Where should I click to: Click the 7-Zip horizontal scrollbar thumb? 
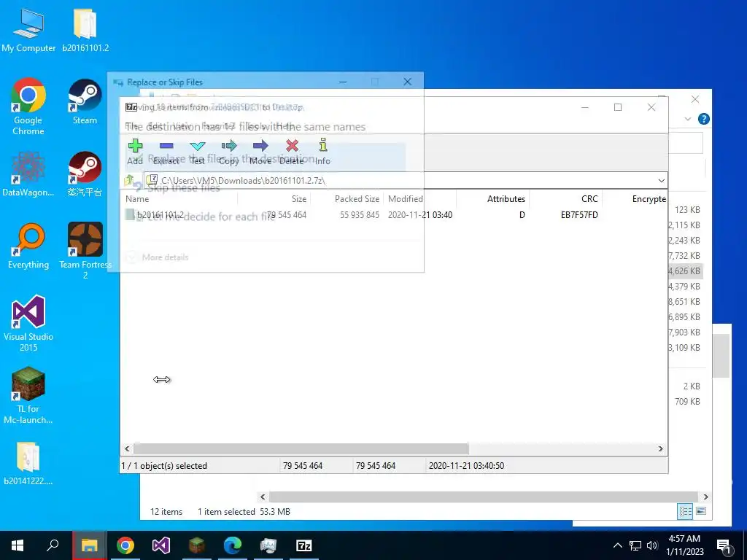point(301,448)
